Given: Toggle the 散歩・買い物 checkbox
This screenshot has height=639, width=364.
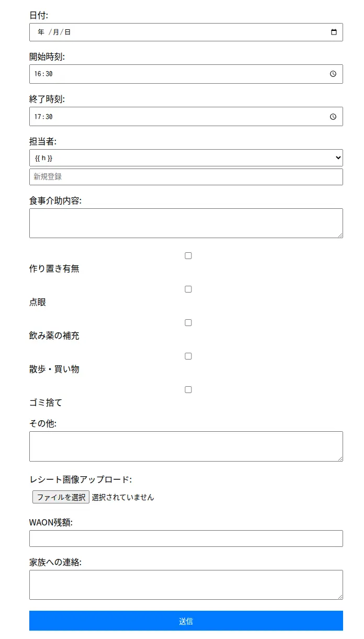Looking at the screenshot, I should (x=188, y=356).
